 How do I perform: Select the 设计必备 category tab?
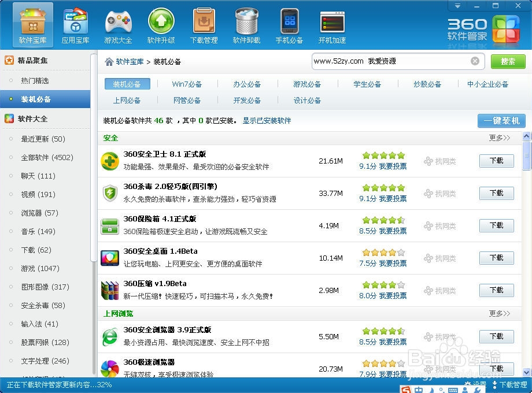(x=306, y=101)
